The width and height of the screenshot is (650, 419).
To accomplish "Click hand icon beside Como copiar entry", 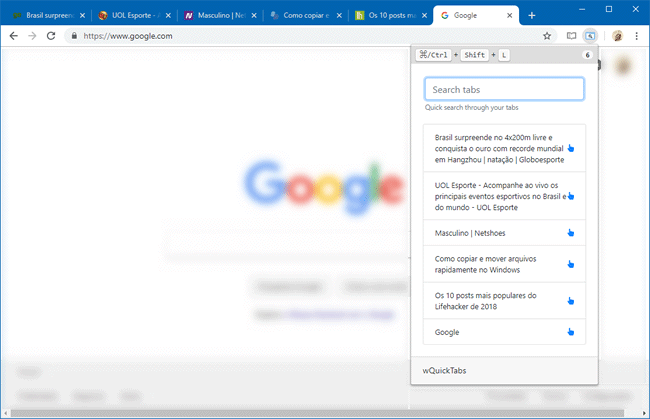I will coord(571,264).
